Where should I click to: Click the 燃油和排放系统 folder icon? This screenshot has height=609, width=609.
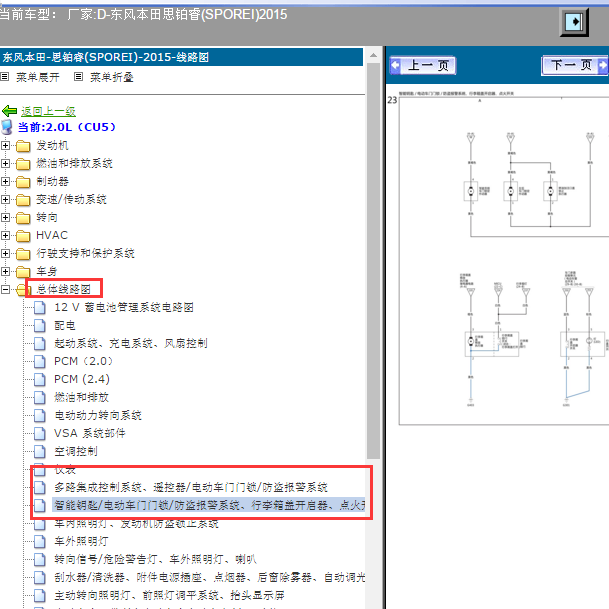[x=23, y=164]
